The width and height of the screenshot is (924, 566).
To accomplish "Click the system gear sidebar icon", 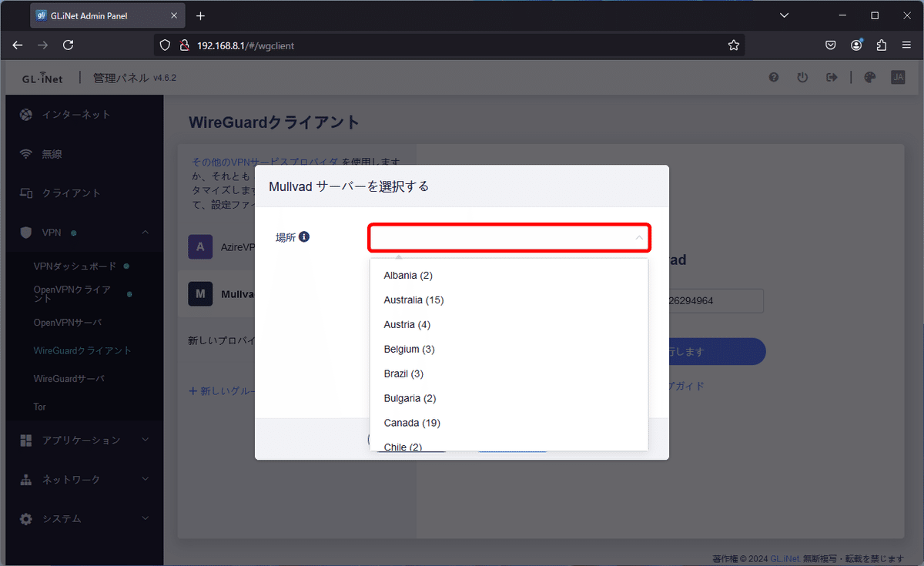I will pyautogui.click(x=26, y=518).
